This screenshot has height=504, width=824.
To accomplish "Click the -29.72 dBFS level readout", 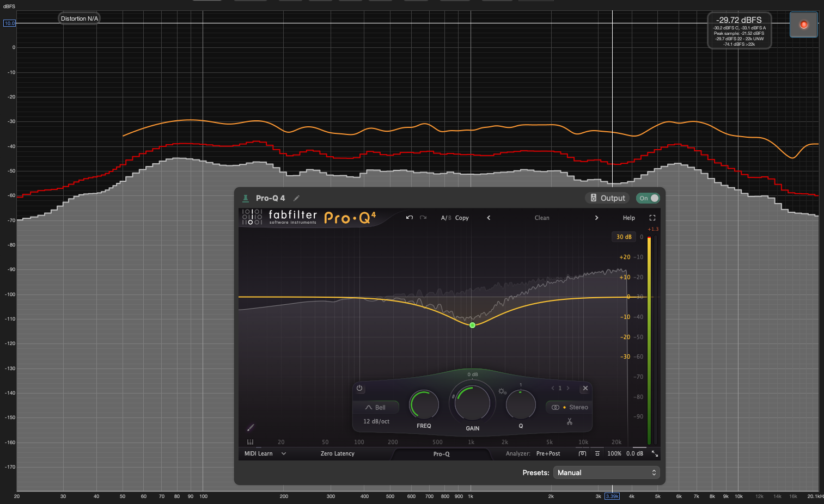I will 739,20.
